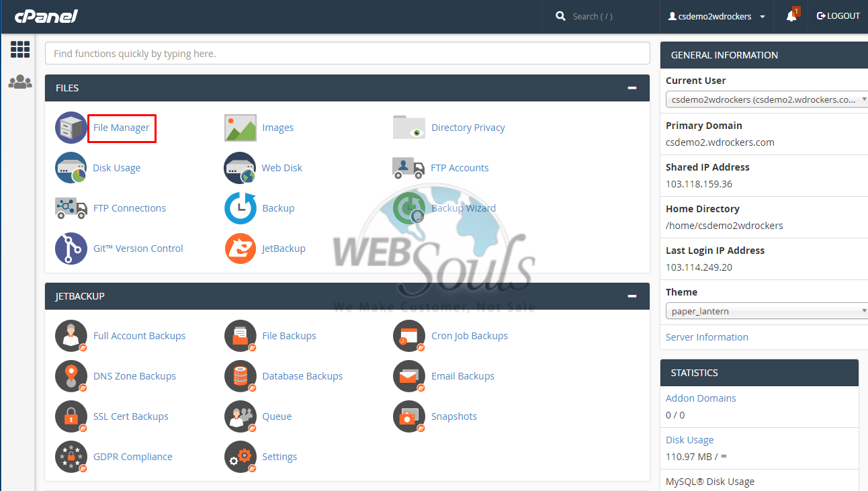Collapse the FILES section
Screen dimensions: 868x491
pos(632,88)
